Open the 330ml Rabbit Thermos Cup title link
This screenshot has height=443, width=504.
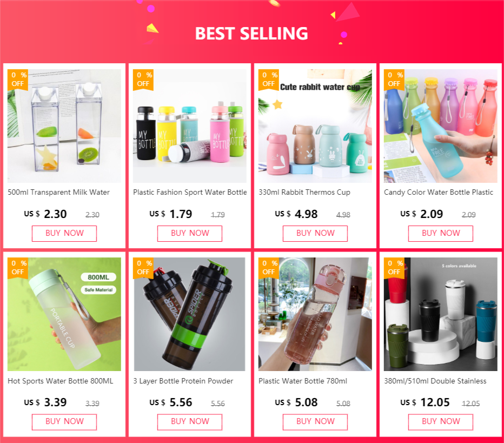304,192
